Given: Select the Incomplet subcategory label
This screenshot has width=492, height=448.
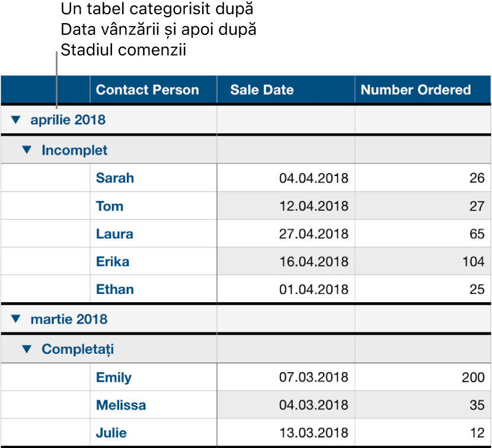Looking at the screenshot, I should (74, 150).
